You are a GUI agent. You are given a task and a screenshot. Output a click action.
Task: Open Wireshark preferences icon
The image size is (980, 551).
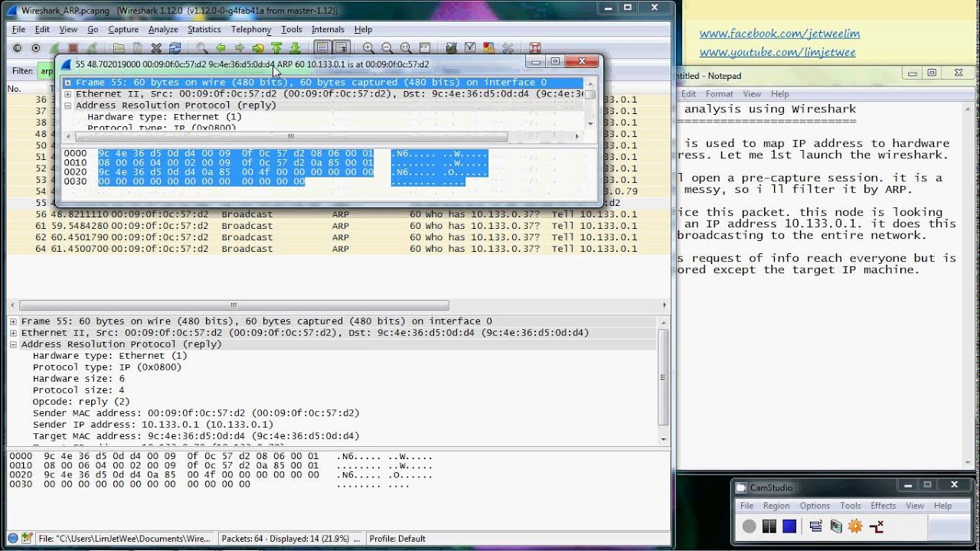click(508, 47)
